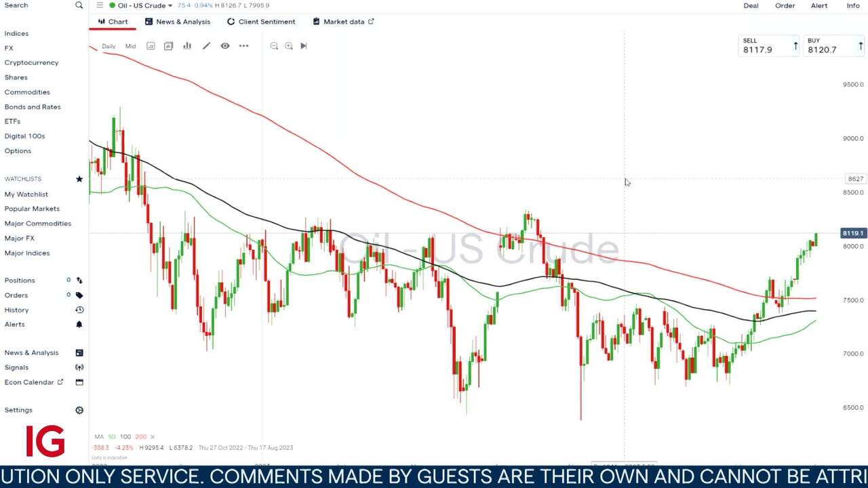Open the Indices market category
The image size is (868, 488).
[x=16, y=33]
